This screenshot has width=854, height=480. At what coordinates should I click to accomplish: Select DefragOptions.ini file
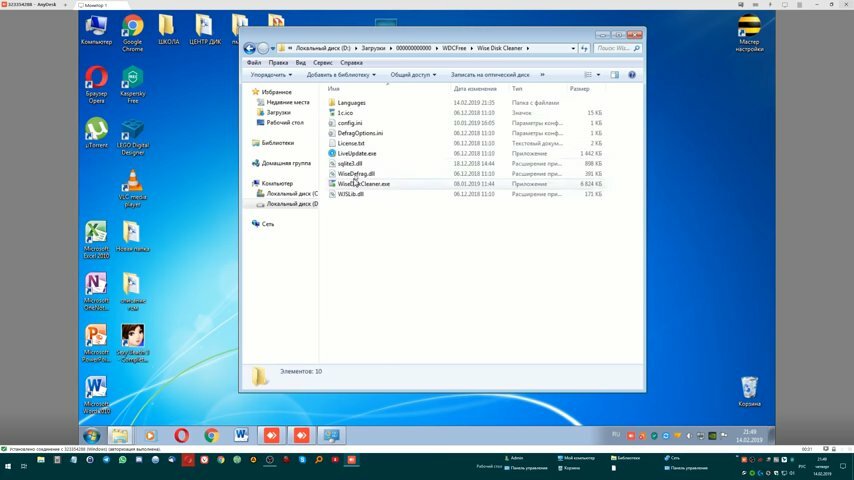click(360, 133)
